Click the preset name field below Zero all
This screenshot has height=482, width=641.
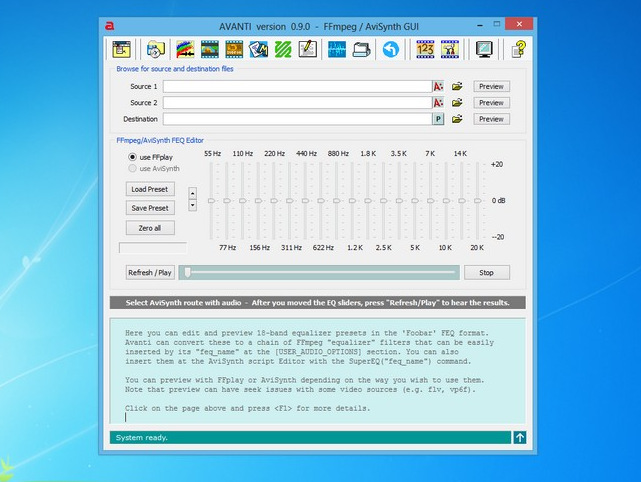[153, 248]
